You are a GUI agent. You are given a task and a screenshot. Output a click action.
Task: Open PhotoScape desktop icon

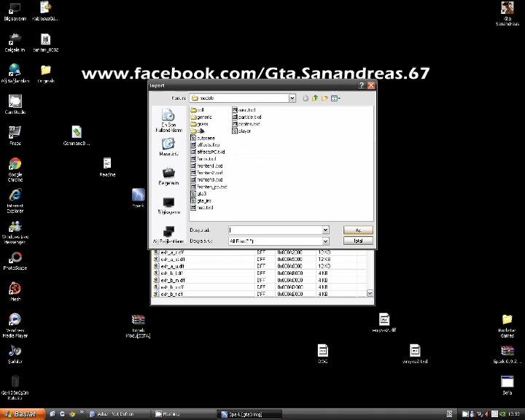[x=15, y=260]
